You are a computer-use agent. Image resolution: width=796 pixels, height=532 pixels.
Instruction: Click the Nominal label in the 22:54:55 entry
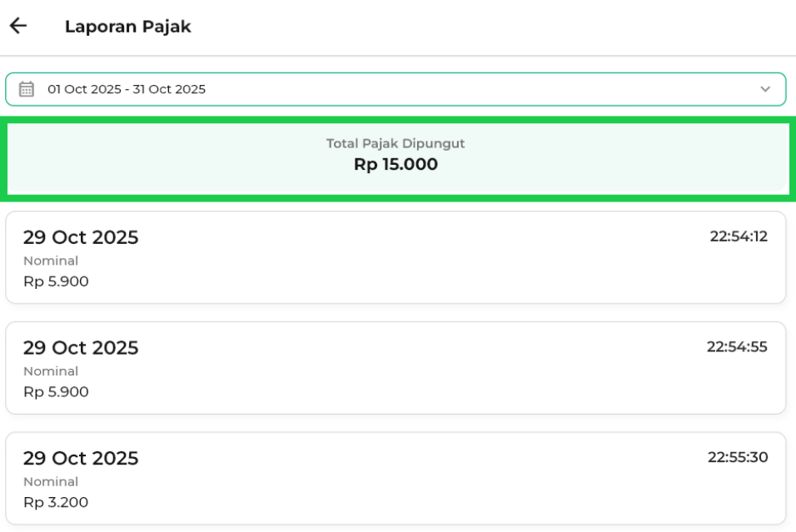coord(51,371)
